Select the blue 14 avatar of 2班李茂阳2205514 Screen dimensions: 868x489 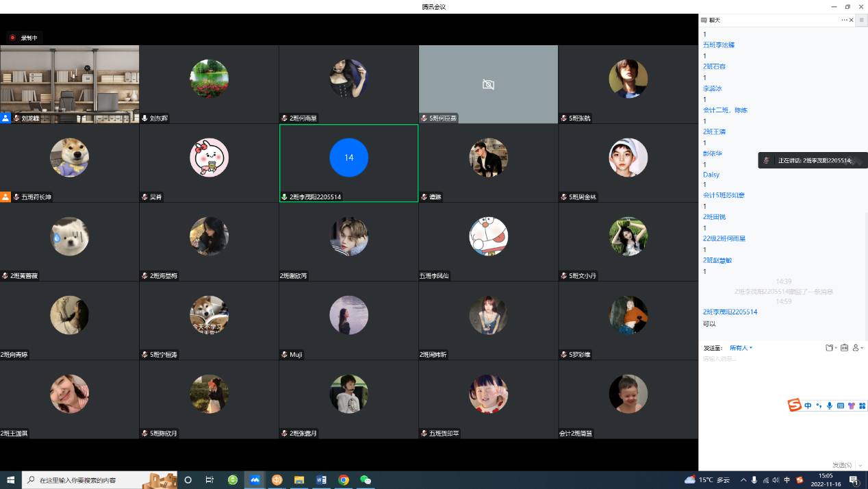click(x=349, y=158)
